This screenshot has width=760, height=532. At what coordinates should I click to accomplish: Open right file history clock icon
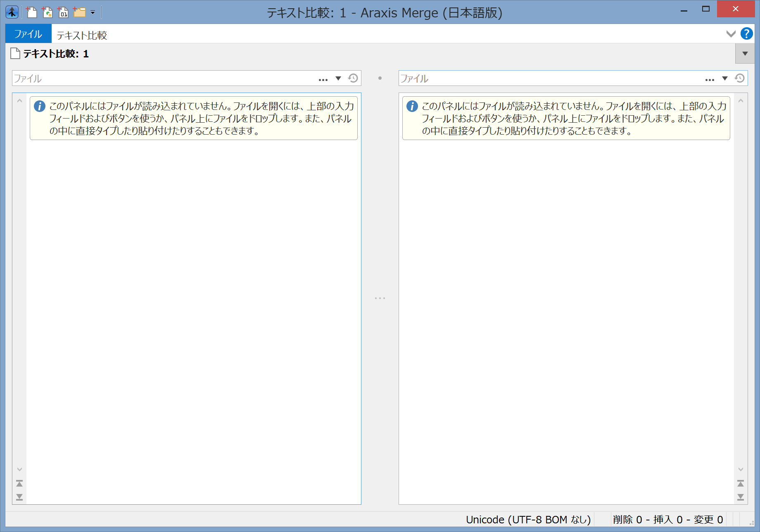[x=739, y=78]
